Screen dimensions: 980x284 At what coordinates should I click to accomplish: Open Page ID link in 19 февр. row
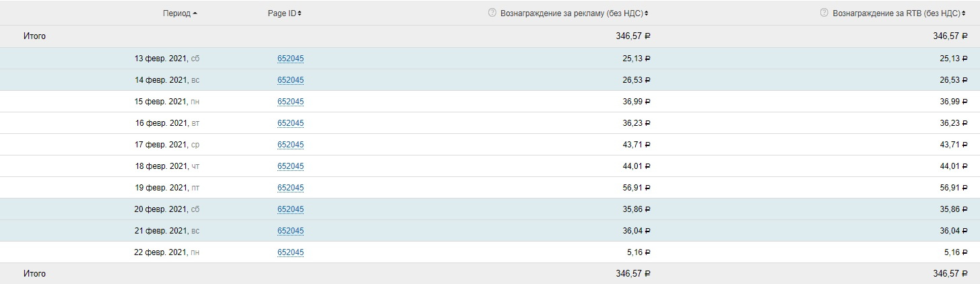(290, 188)
